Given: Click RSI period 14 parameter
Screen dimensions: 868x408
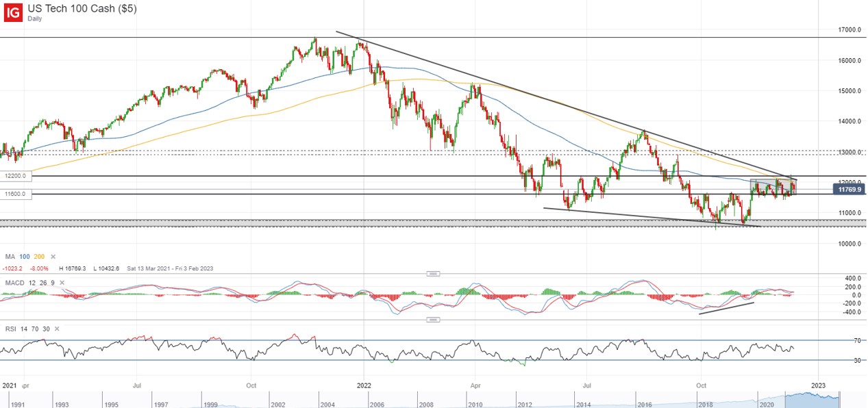Looking at the screenshot, I should click(24, 329).
